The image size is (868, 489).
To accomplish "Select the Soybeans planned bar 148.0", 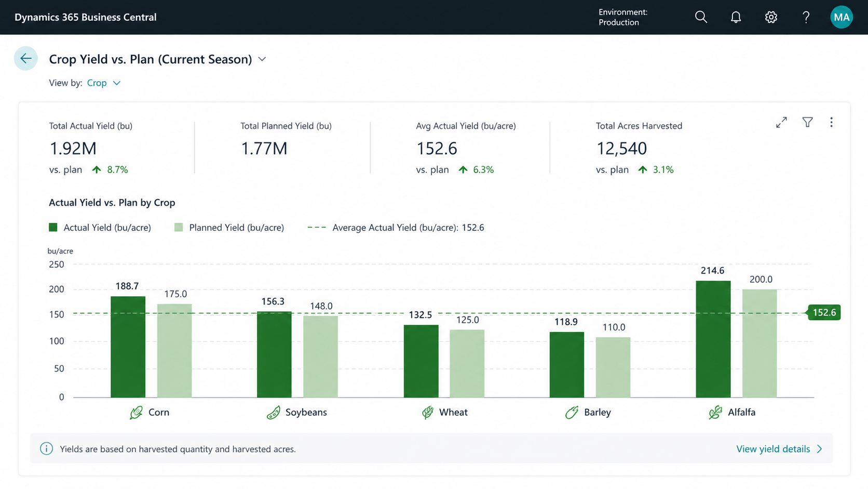I will (x=320, y=357).
